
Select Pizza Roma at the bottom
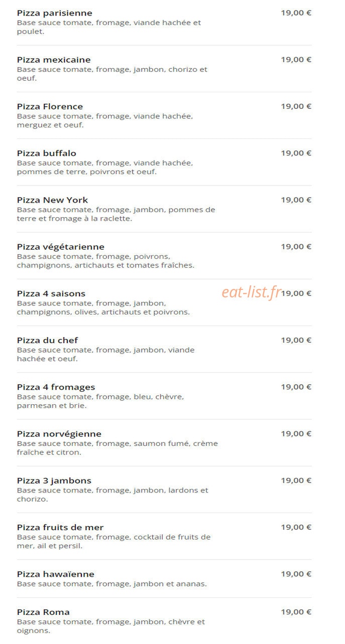[43, 612]
